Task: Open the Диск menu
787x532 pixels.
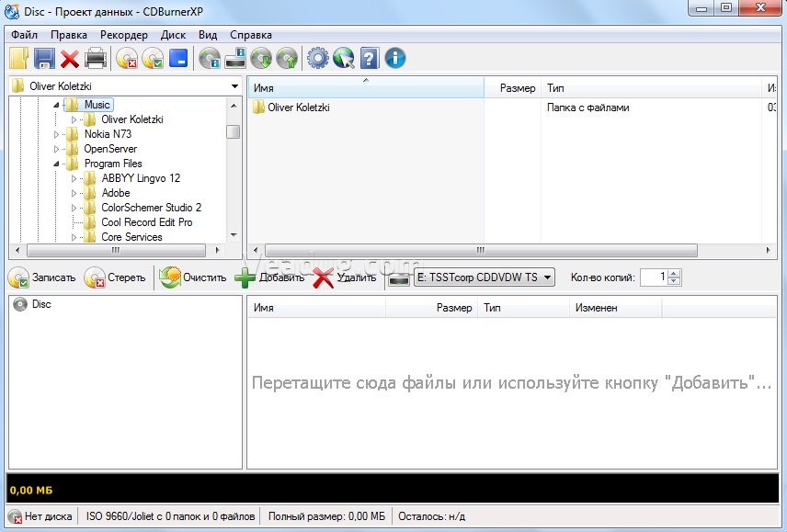Action: point(173,35)
